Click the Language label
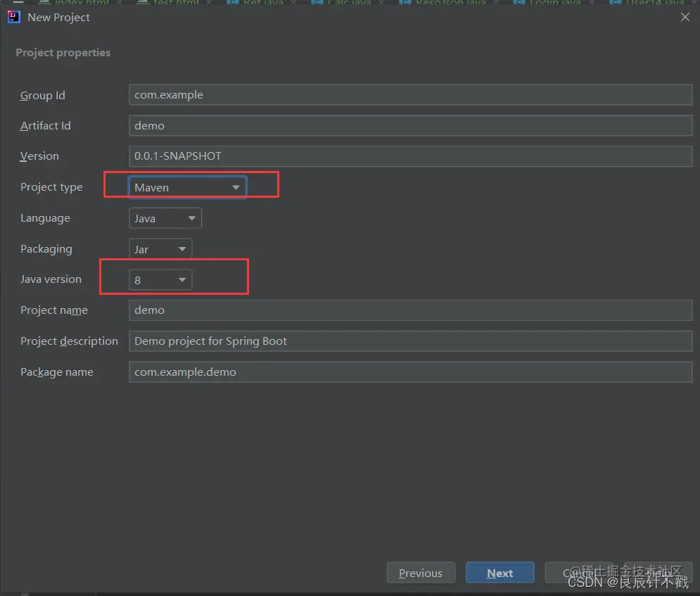The image size is (700, 596). pos(45,218)
